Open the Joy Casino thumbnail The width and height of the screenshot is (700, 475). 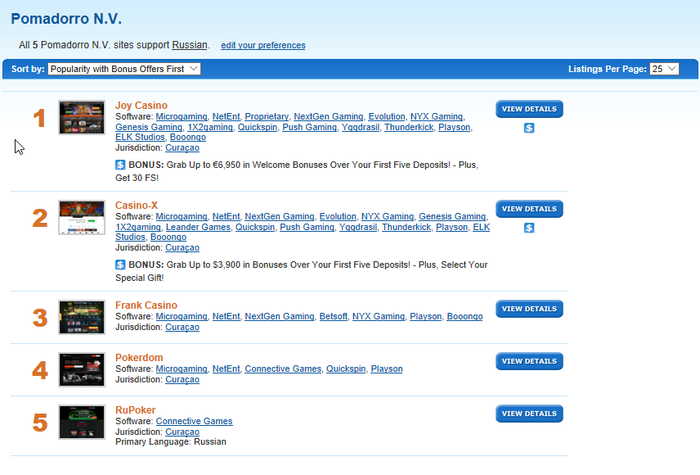[82, 117]
